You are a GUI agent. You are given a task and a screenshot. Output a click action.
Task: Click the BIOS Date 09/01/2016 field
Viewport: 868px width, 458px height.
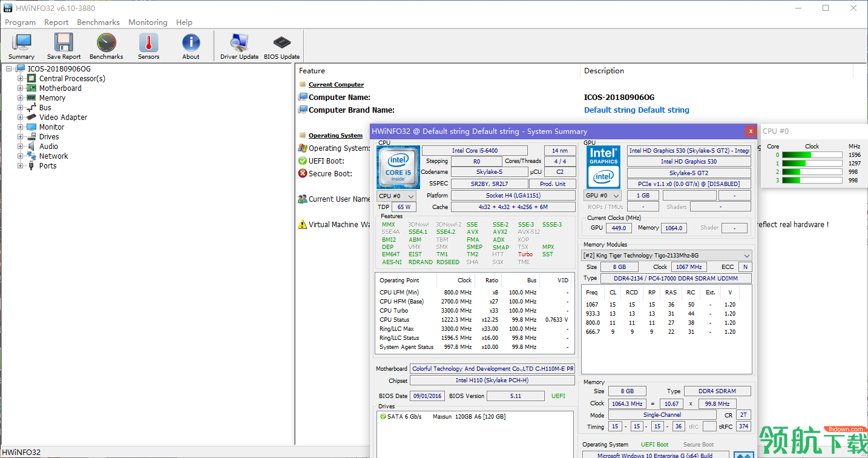tap(427, 396)
